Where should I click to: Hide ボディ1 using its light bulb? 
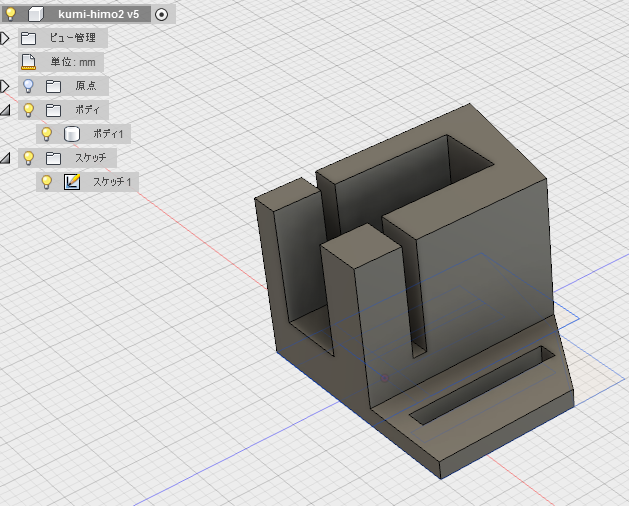pos(47,134)
